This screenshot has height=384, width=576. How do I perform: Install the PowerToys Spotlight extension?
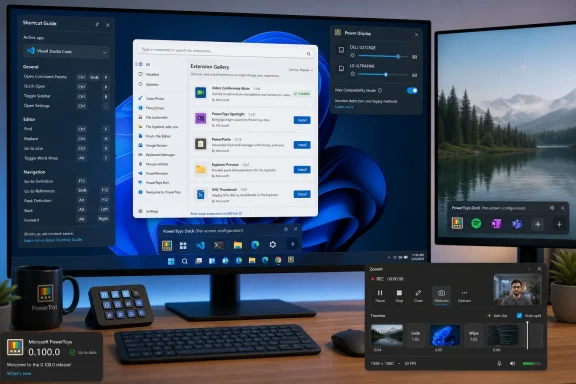pos(302,120)
